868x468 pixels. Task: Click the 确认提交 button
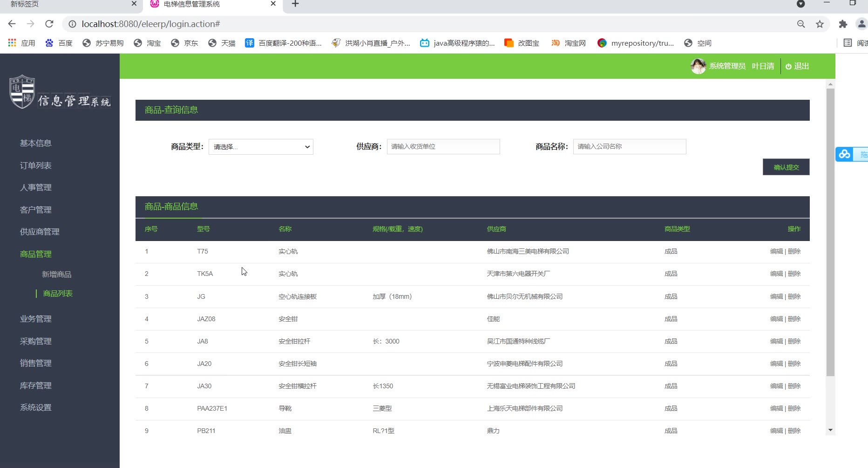click(x=786, y=167)
